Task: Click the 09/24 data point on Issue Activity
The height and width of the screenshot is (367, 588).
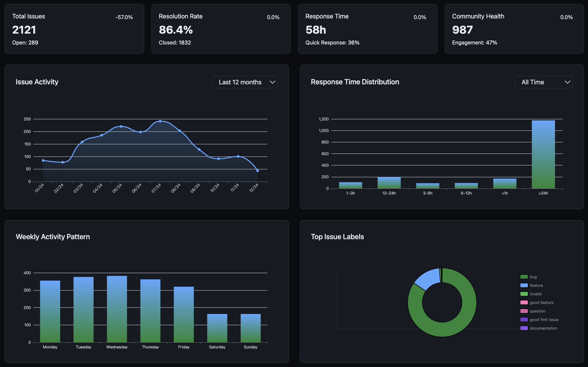Action: click(199, 150)
